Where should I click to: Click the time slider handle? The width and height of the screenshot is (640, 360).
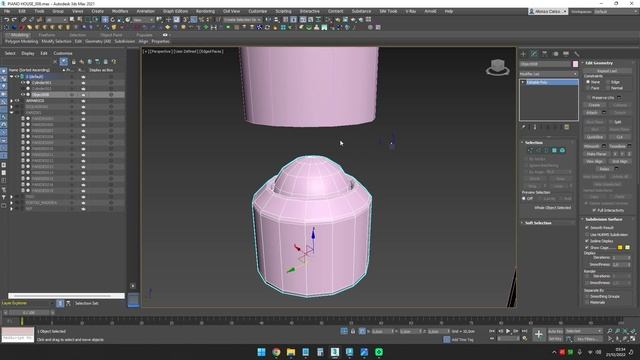point(29,313)
